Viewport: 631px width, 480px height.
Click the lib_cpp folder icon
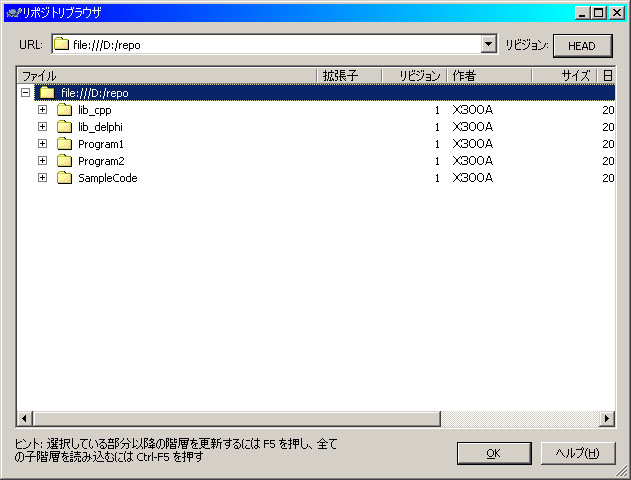click(x=65, y=110)
